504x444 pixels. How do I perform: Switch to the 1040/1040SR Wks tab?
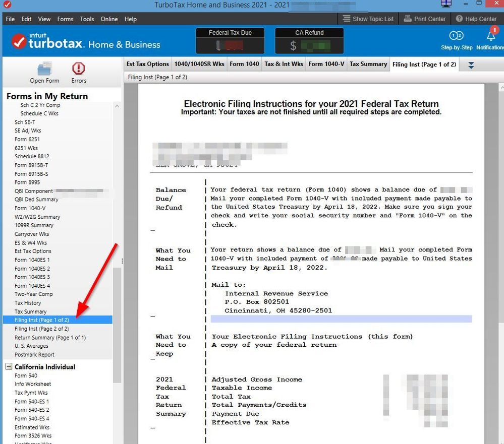click(199, 64)
